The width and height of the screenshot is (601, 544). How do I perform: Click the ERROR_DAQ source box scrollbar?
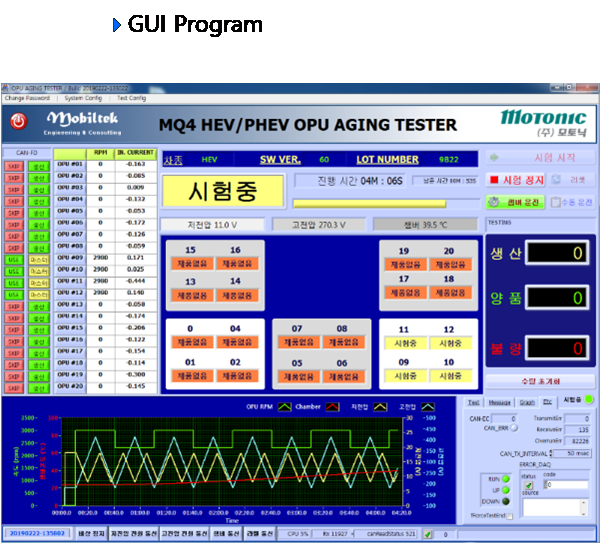coord(583,508)
